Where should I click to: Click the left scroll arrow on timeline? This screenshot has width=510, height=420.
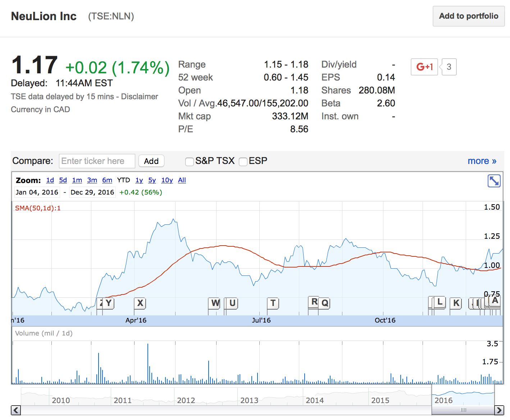(x=16, y=410)
